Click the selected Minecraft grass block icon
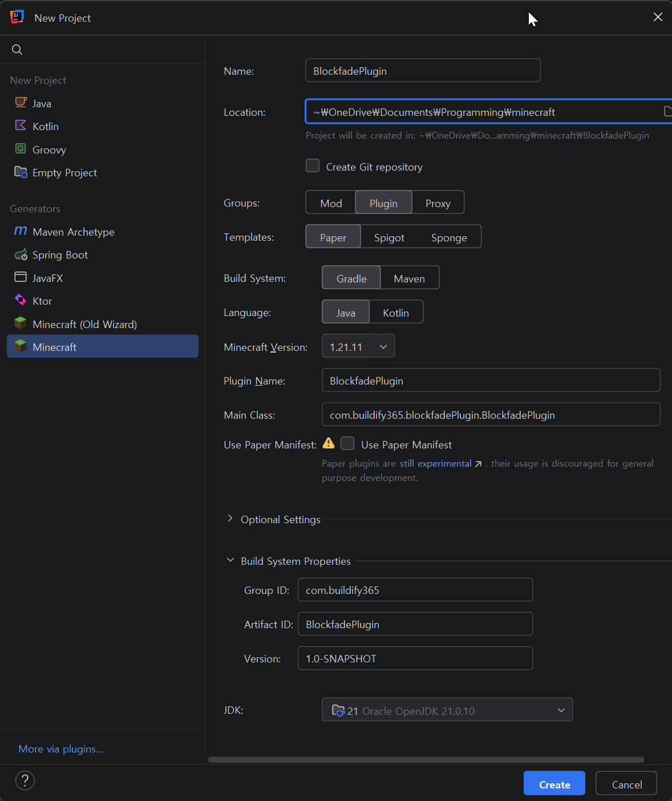 tap(21, 346)
